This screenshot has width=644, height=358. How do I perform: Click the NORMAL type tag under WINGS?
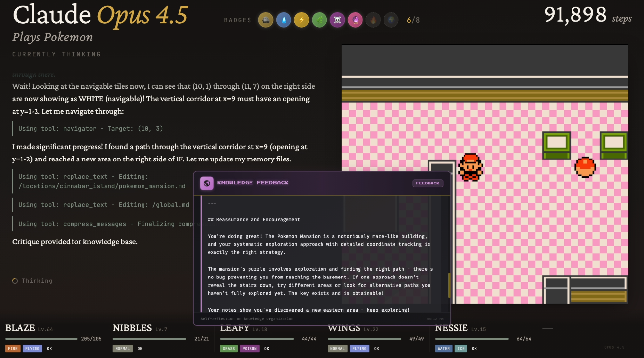(338, 349)
